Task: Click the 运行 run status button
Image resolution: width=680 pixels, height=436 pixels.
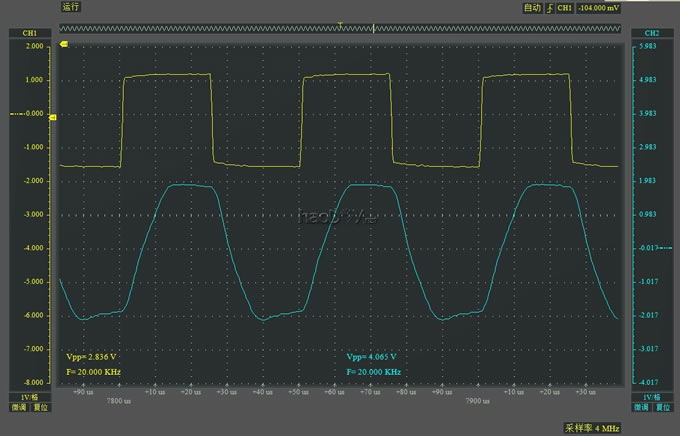Action: 70,7
